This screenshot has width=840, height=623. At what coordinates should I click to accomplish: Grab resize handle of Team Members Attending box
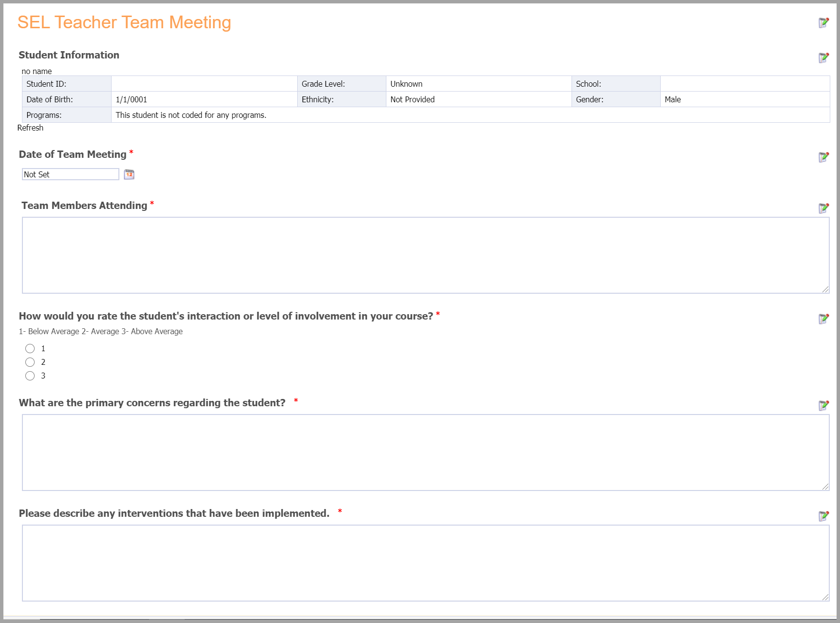[825, 289]
